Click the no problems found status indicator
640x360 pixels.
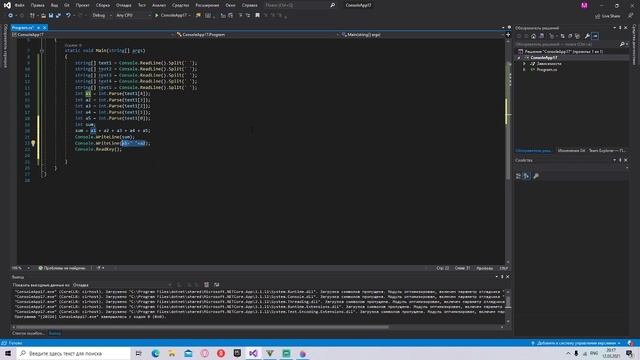click(62, 268)
